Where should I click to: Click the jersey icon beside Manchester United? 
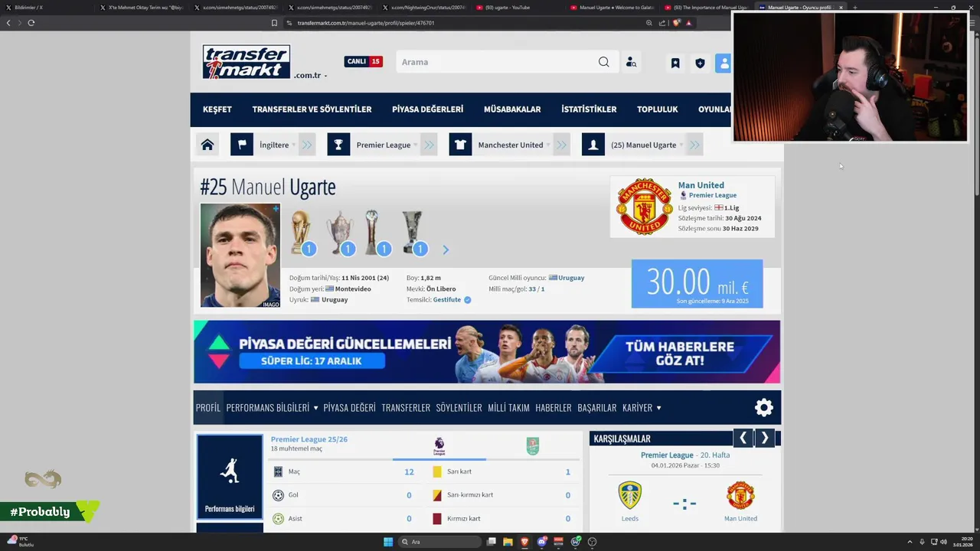(x=460, y=145)
